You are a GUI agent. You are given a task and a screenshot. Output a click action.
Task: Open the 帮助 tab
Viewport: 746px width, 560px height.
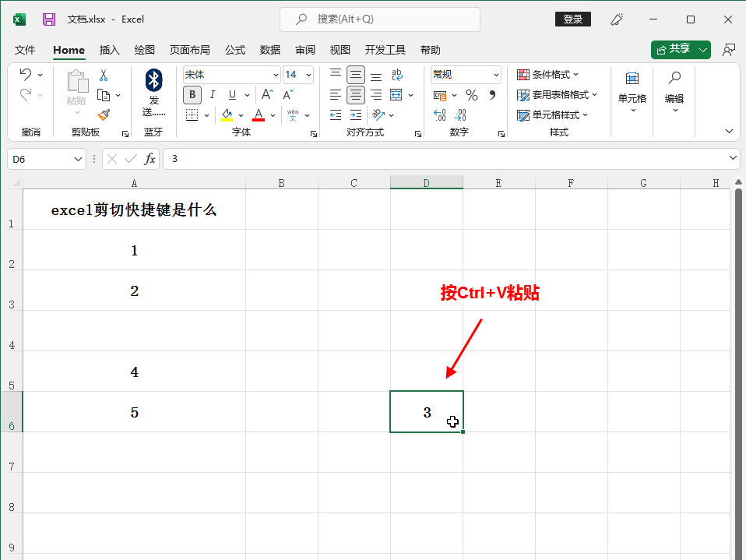430,50
